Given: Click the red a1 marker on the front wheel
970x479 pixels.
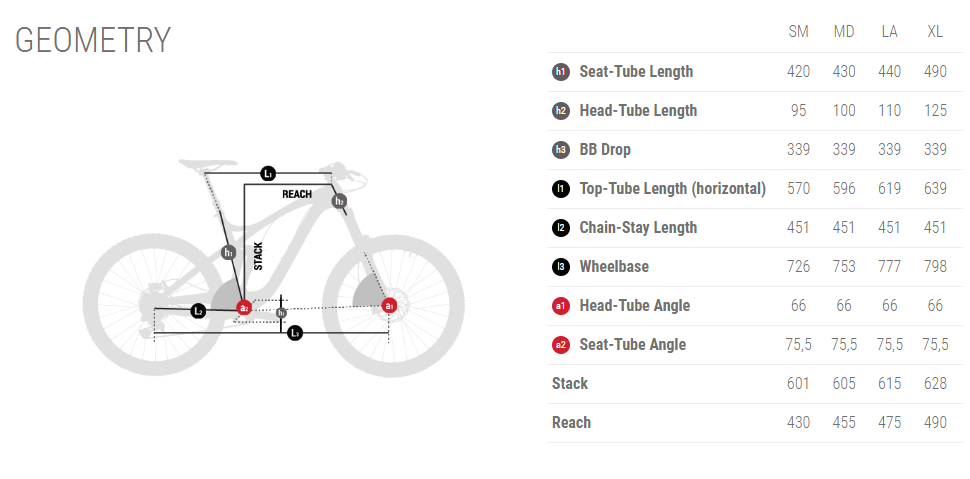Looking at the screenshot, I should (x=390, y=305).
